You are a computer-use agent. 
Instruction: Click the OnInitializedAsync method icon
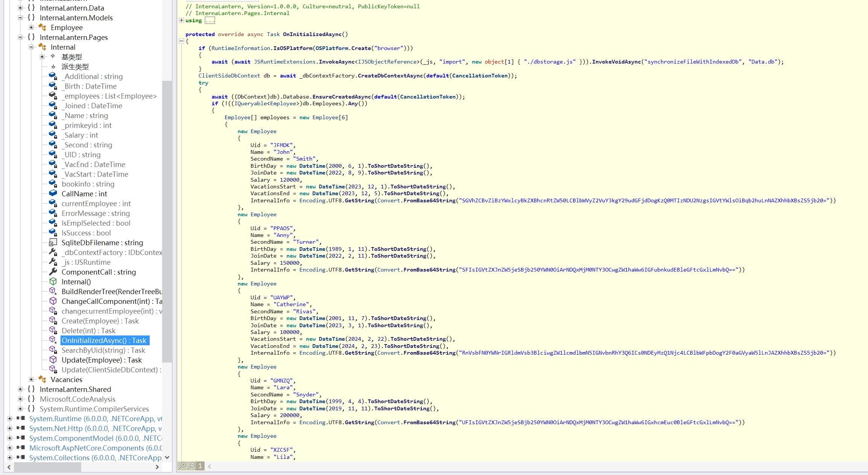53,340
